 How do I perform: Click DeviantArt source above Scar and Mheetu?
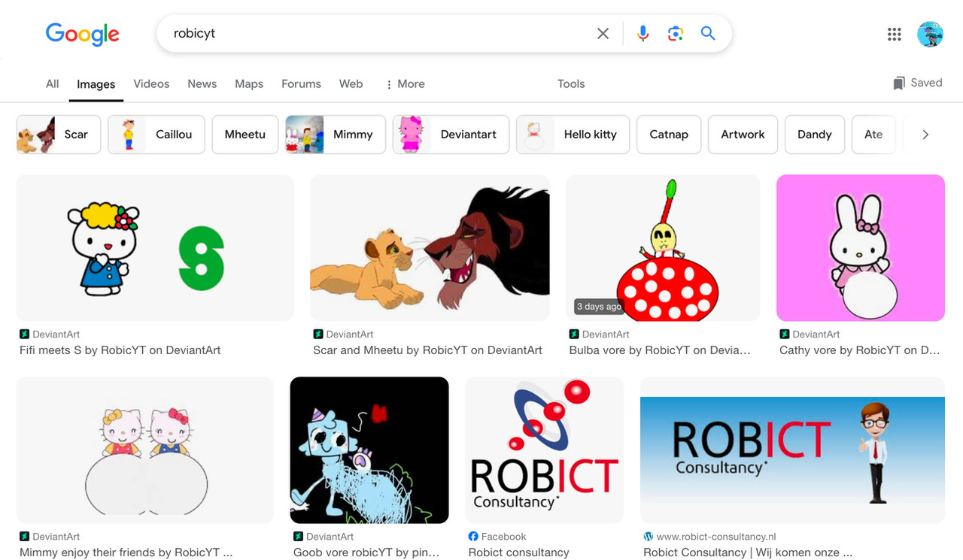343,334
